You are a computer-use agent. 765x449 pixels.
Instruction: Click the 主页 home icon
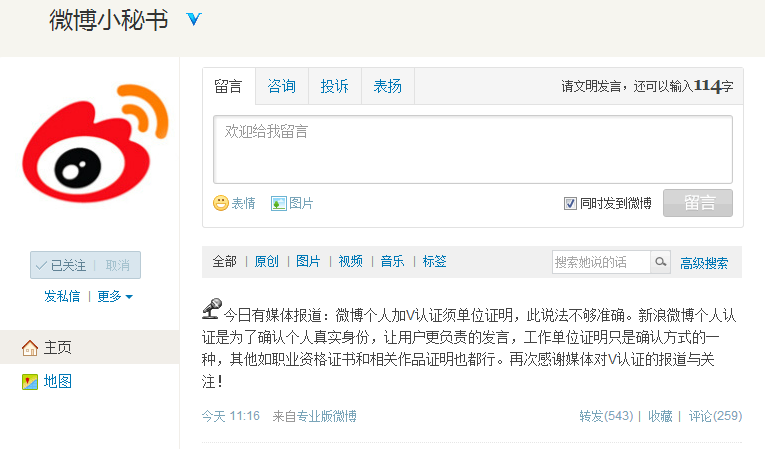(x=30, y=347)
